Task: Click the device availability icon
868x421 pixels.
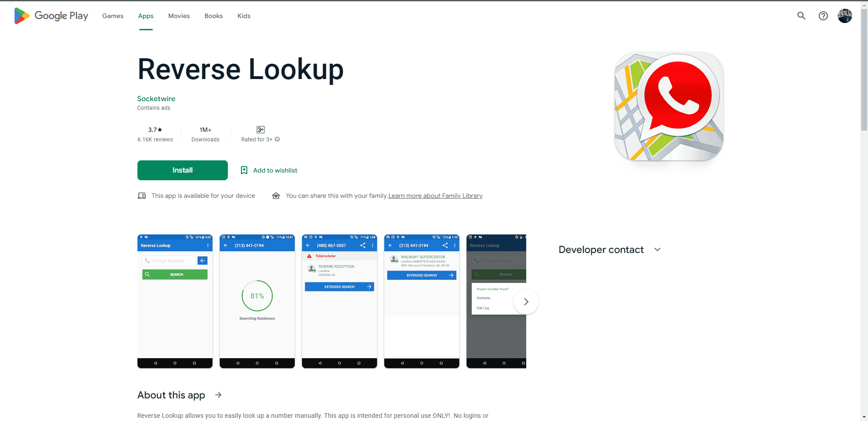Action: point(142,196)
